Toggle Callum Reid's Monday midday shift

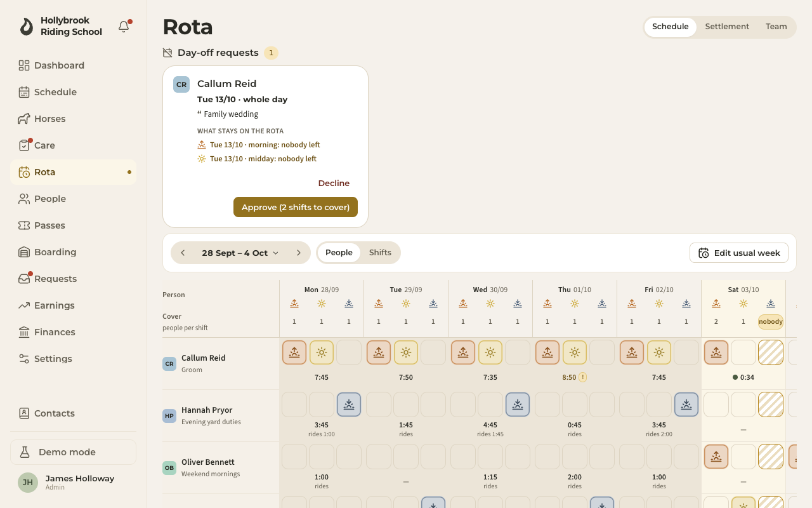tap(322, 352)
